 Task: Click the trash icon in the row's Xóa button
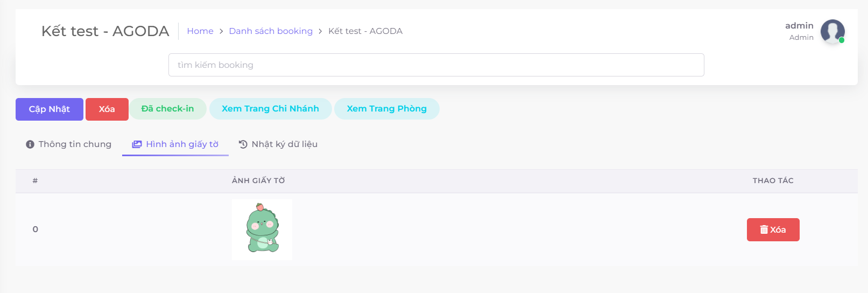coord(764,230)
